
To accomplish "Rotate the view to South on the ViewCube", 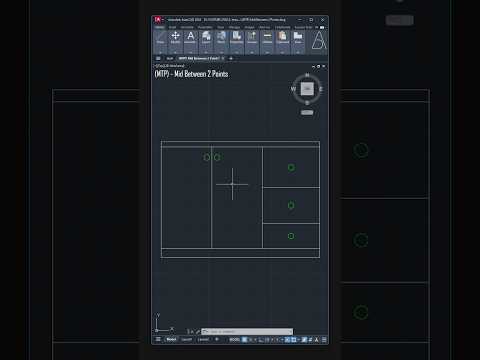I will coord(307,103).
